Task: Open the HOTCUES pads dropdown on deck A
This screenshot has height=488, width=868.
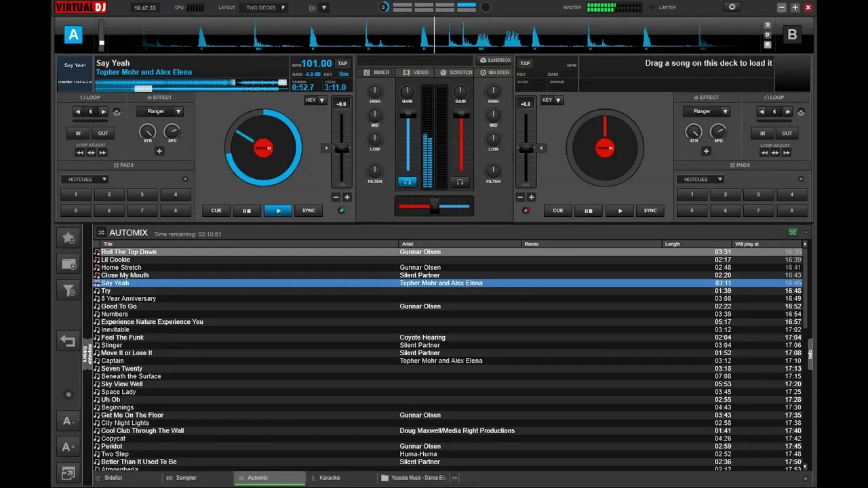Action: coord(85,180)
